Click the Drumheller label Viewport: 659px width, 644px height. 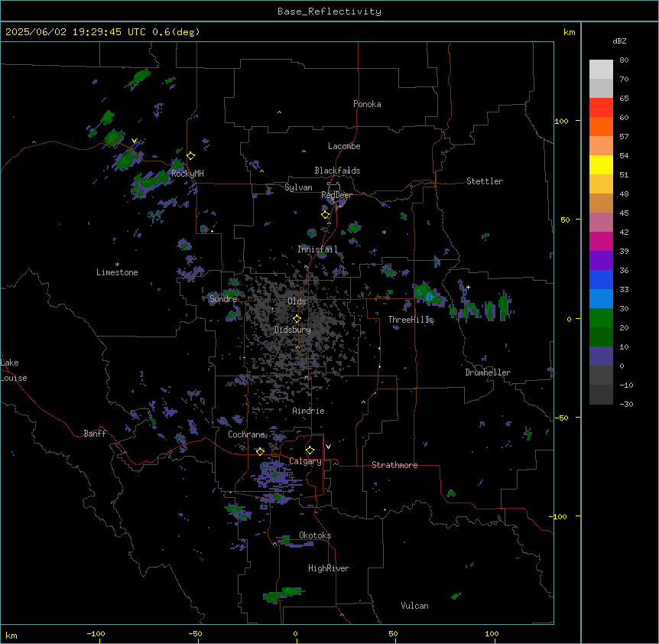click(x=488, y=372)
